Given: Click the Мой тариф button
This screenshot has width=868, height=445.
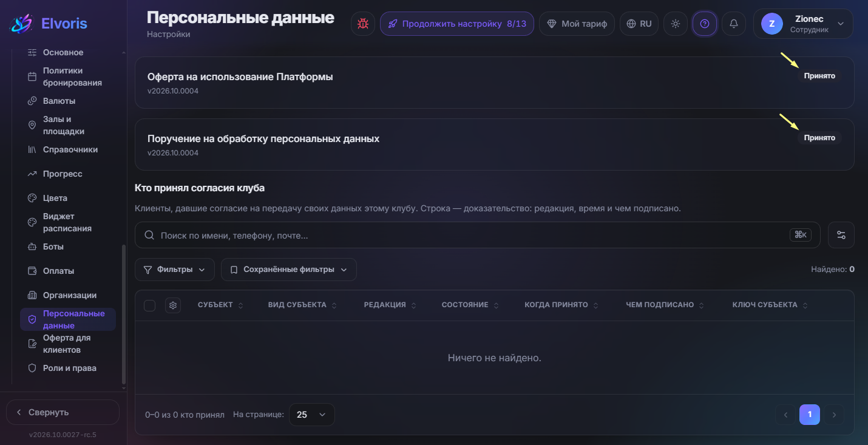Looking at the screenshot, I should (x=577, y=24).
